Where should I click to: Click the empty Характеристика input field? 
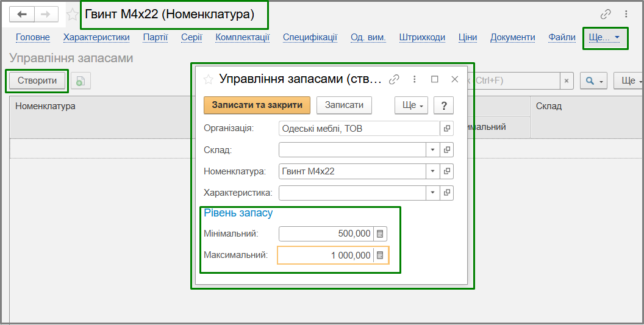pyautogui.click(x=352, y=192)
